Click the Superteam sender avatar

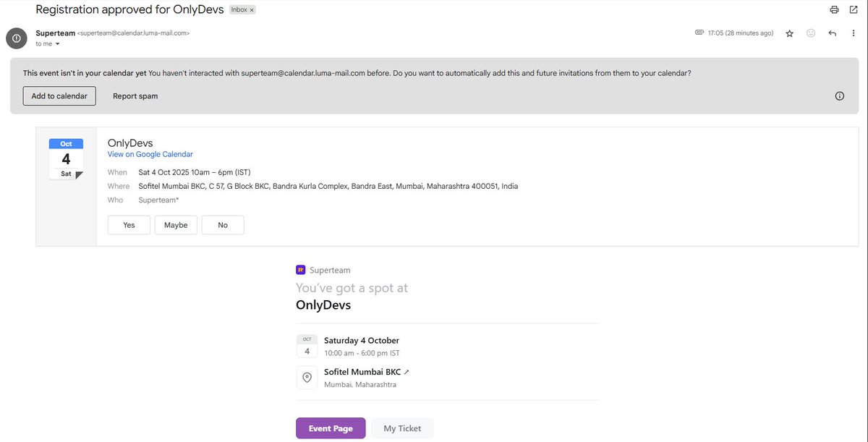(17, 38)
